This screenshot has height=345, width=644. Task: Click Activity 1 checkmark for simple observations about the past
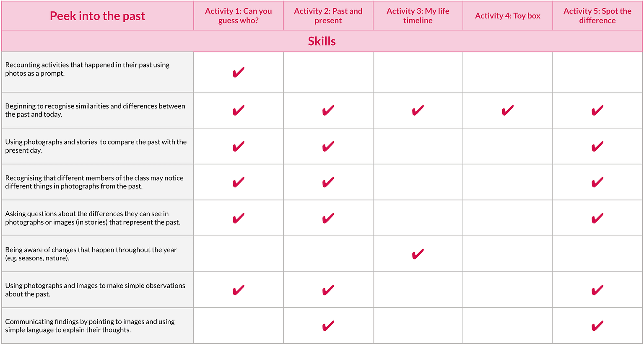tap(238, 290)
